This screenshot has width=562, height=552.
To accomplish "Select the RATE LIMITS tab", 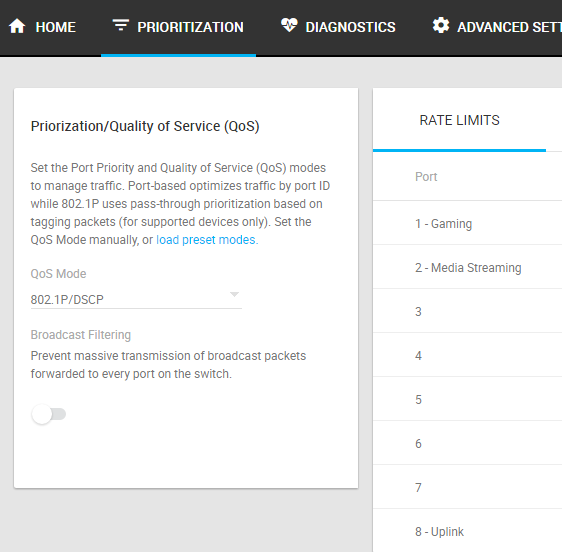I will 459,120.
